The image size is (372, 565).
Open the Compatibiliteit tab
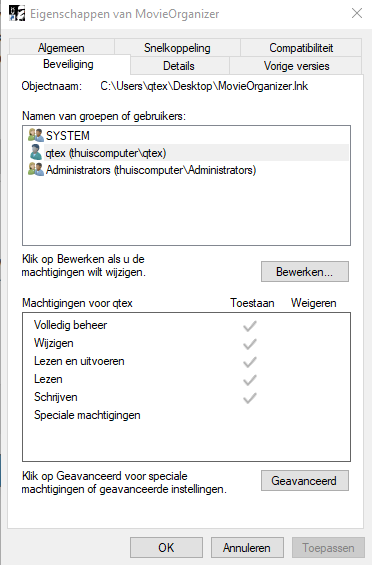pos(301,48)
